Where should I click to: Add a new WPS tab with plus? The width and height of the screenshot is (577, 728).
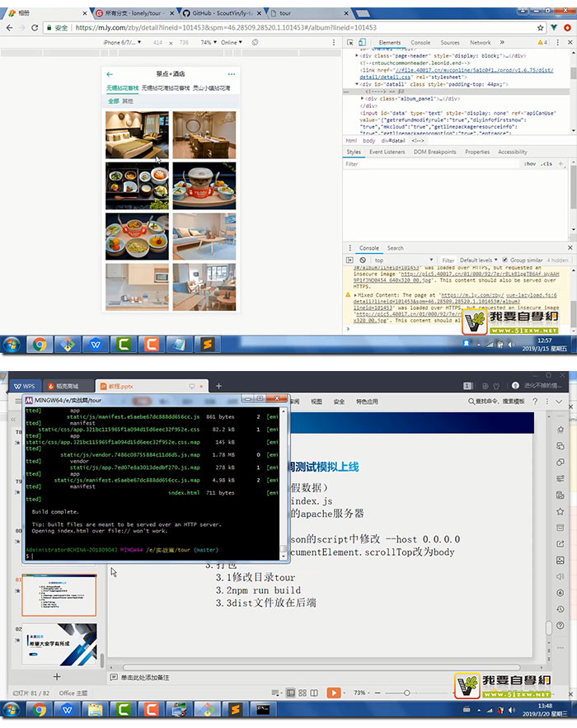click(218, 386)
